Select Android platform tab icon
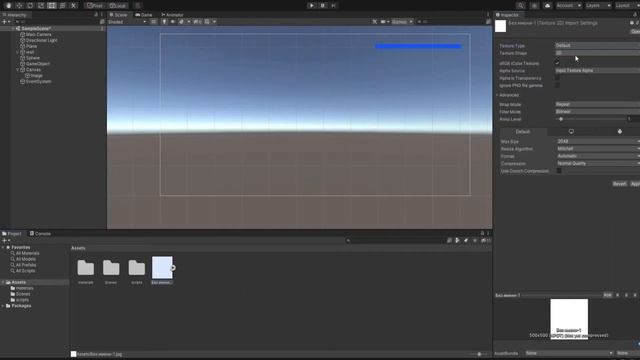Image resolution: width=640 pixels, height=360 pixels. coord(620,132)
